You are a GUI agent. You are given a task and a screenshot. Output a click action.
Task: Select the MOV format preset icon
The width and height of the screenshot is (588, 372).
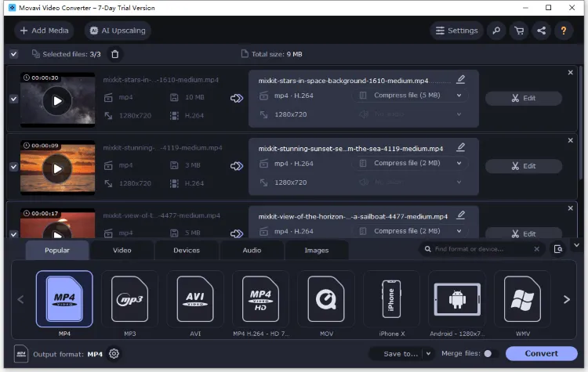tap(326, 299)
